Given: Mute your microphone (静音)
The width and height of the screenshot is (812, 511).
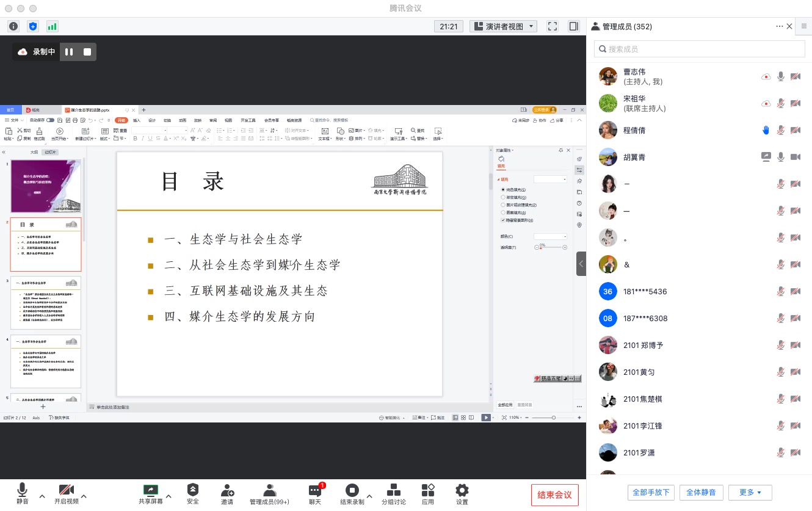Looking at the screenshot, I should click(23, 493).
